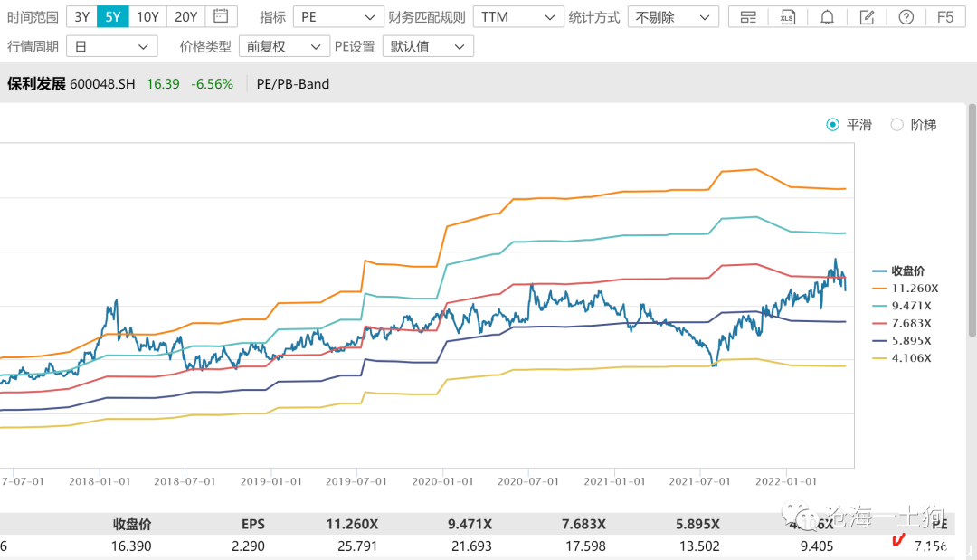
Task: Toggle the 4.106X band in legend
Action: tap(902, 358)
